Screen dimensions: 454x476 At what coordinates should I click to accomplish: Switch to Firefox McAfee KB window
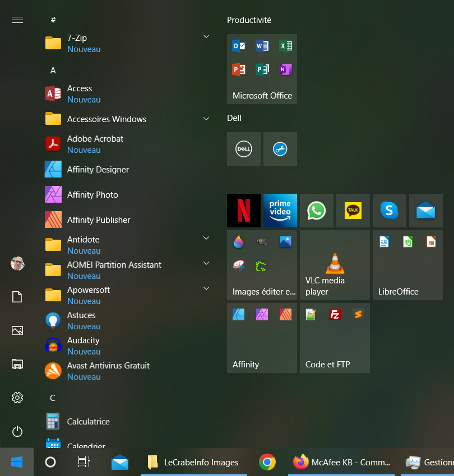click(x=341, y=462)
